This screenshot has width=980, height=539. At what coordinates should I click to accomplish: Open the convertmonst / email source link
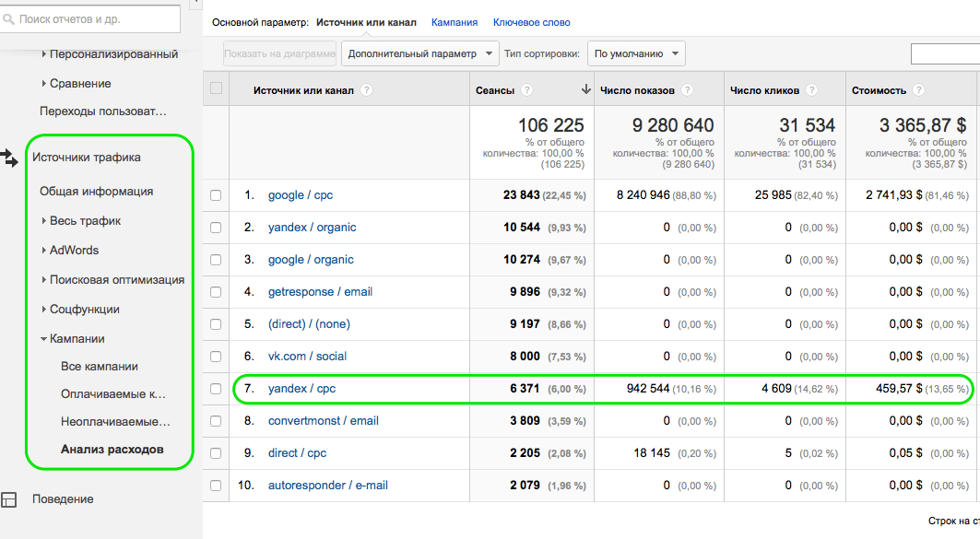pos(323,421)
